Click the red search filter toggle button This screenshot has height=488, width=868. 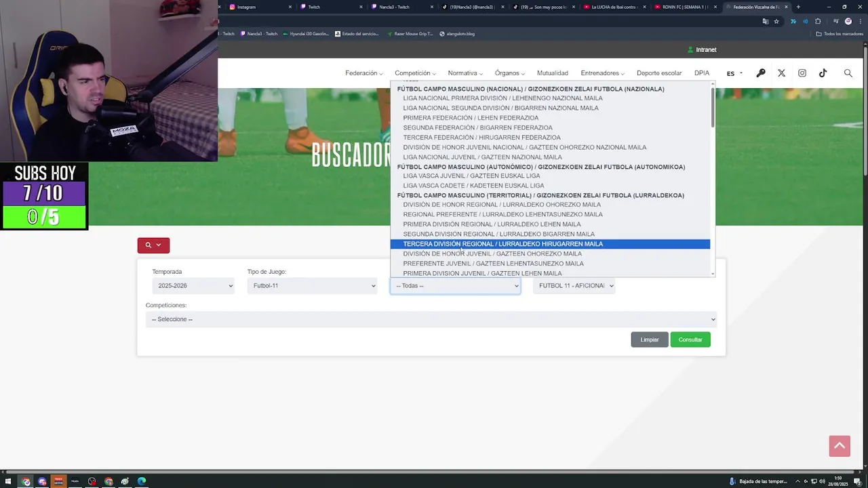click(x=153, y=245)
